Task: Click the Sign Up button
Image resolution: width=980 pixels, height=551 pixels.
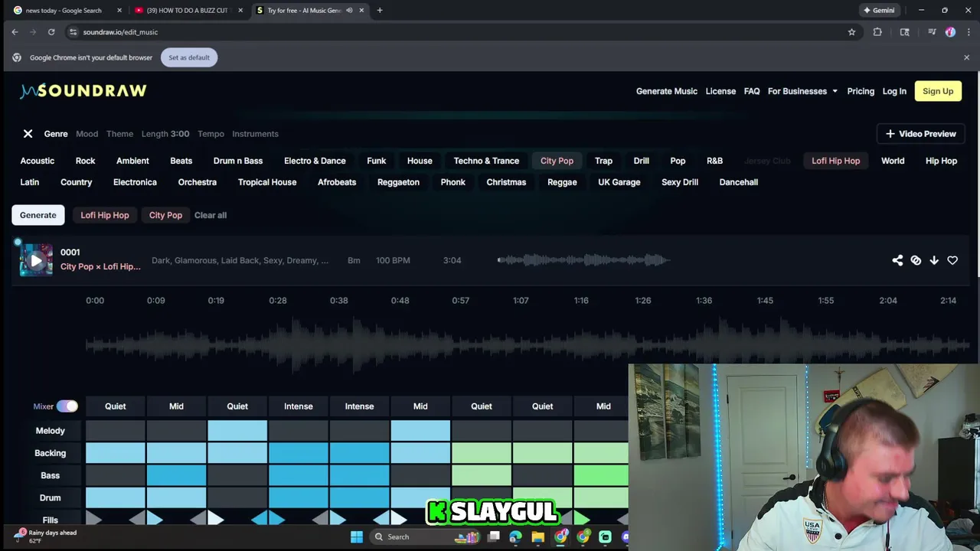Action: [x=938, y=91]
